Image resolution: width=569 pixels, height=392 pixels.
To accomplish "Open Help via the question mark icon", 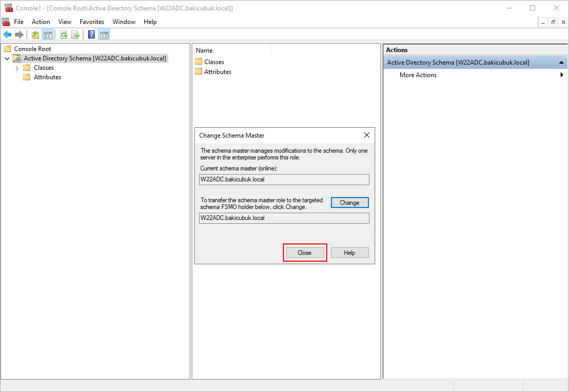I will point(92,35).
